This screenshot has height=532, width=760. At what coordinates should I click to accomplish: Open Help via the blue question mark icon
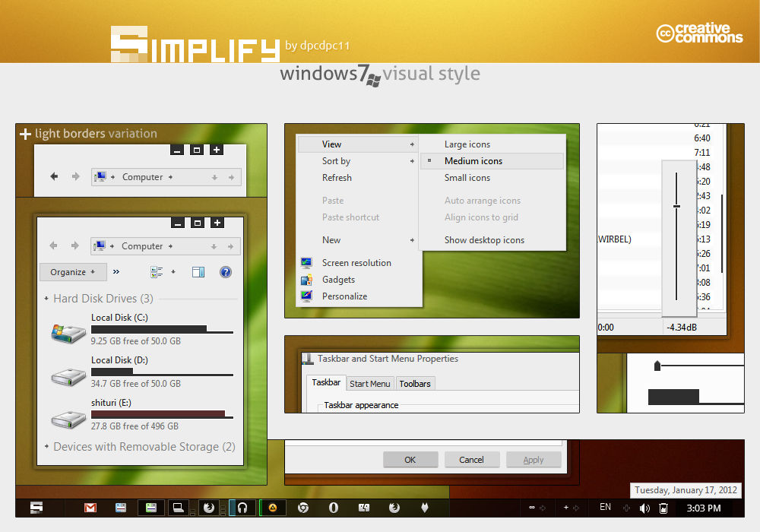click(x=225, y=271)
